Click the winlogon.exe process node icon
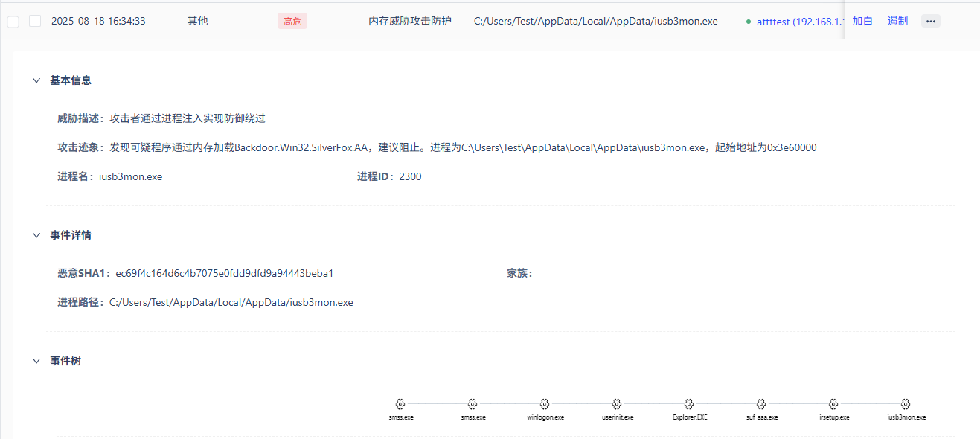980x439 pixels. pos(545,404)
